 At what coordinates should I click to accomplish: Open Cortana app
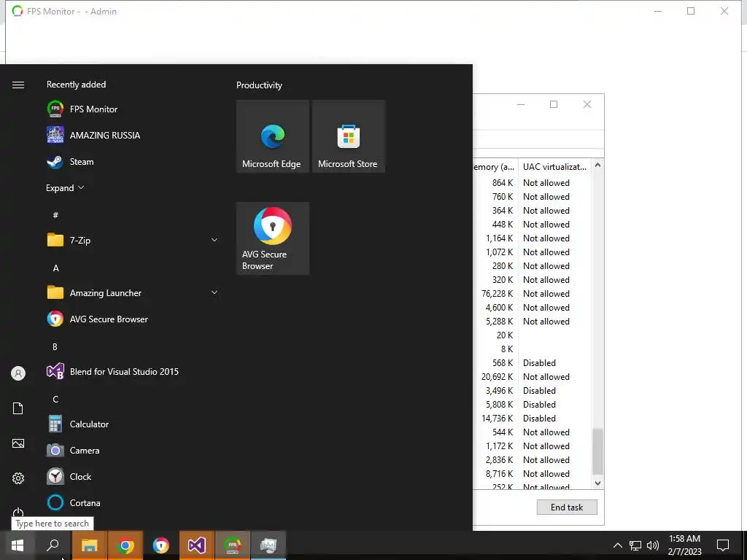pyautogui.click(x=133, y=503)
